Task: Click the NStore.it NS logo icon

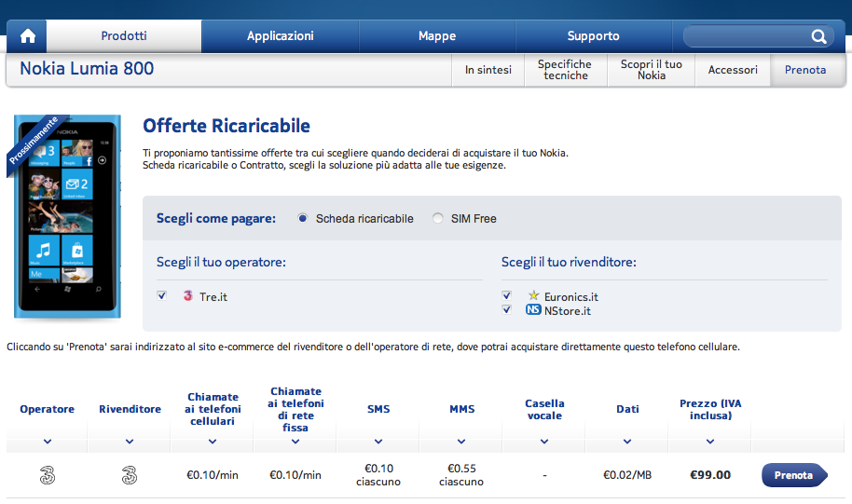Action: [533, 310]
